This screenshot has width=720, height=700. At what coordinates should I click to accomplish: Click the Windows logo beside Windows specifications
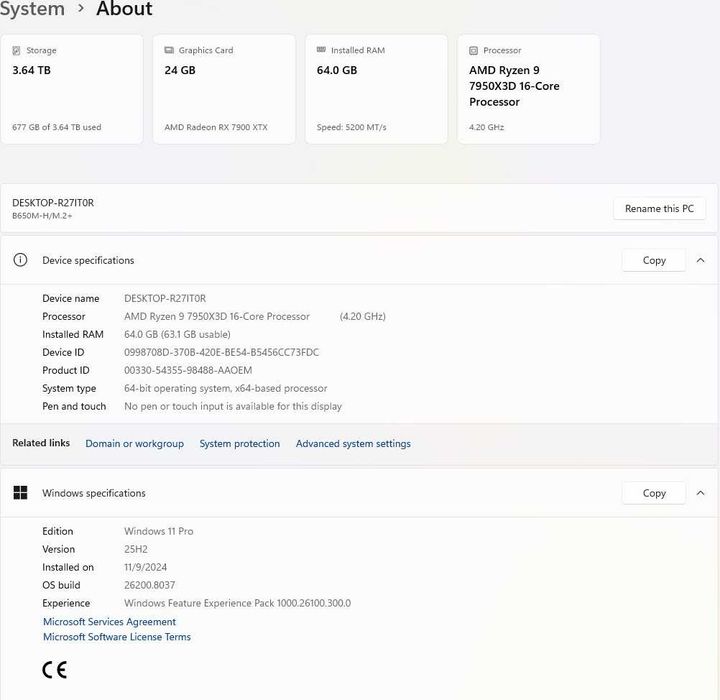tap(20, 493)
